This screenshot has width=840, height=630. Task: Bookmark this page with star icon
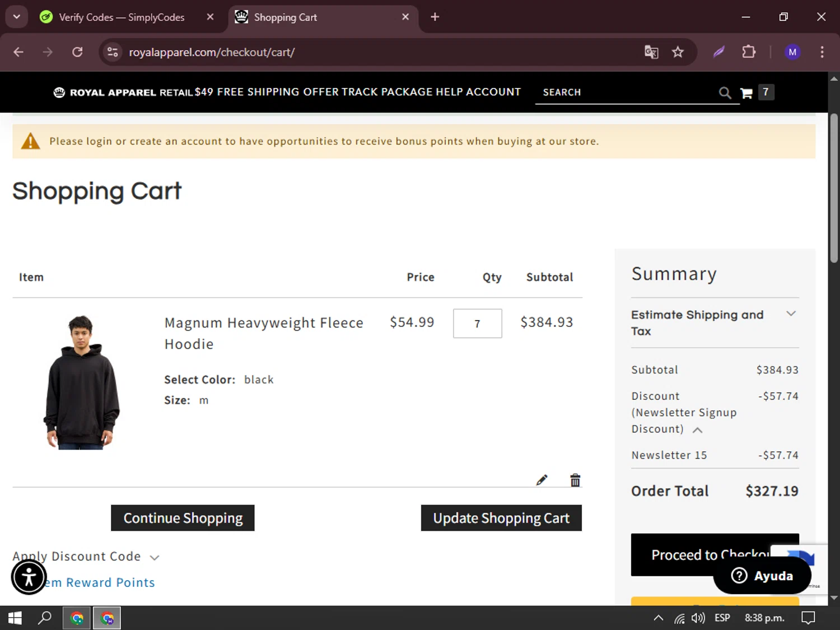[x=678, y=52]
